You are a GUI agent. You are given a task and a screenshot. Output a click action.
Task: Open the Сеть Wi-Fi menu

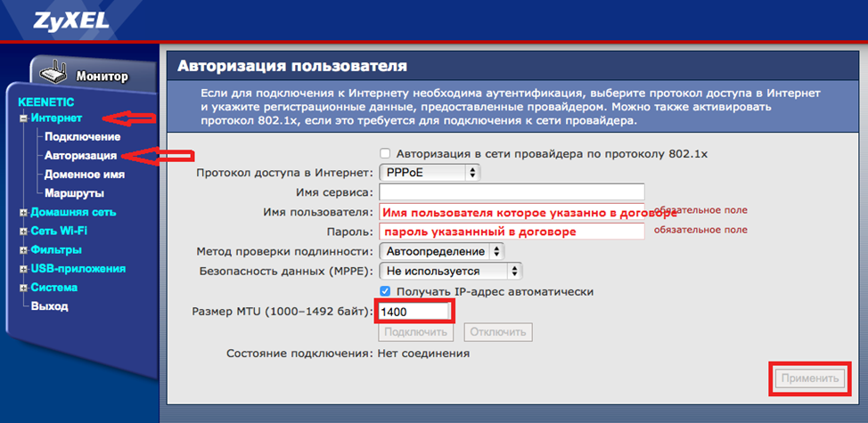click(x=59, y=232)
